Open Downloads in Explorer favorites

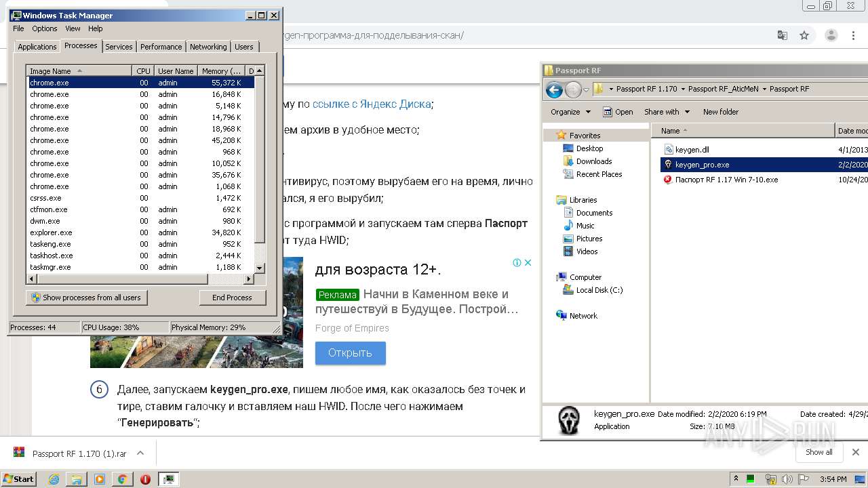593,161
